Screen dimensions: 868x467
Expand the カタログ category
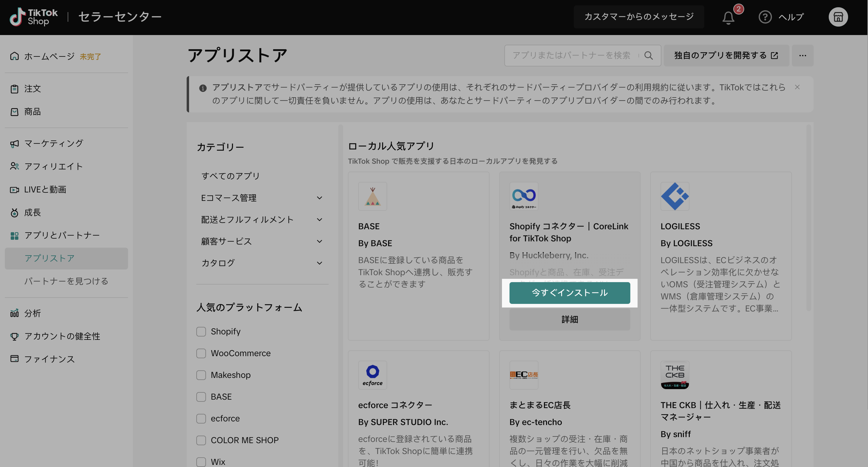tap(320, 263)
